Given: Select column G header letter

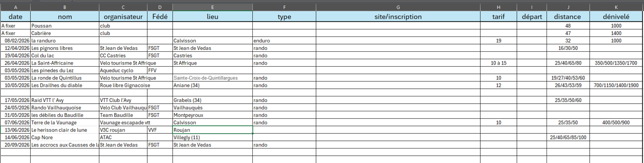Looking at the screenshot, I should (x=398, y=7).
